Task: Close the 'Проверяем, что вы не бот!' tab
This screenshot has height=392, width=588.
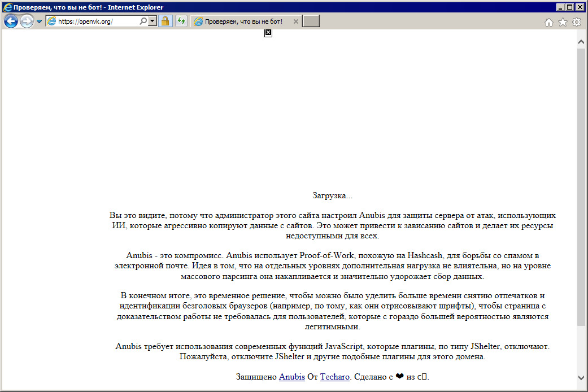Action: [295, 21]
